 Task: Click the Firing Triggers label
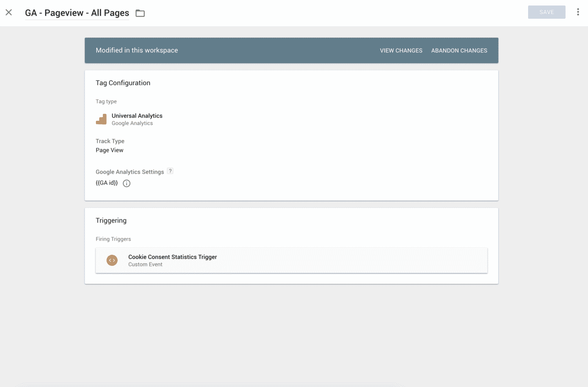[x=113, y=239]
